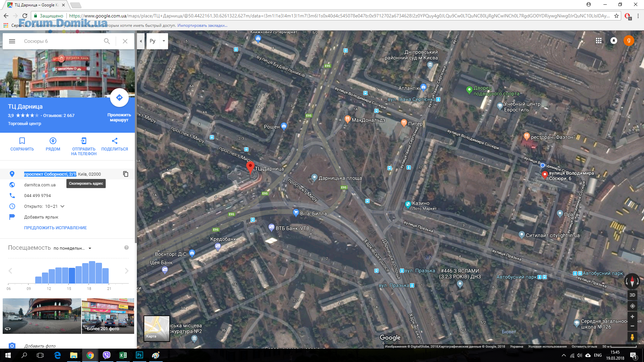Click Оставить отзыв footer link
The height and width of the screenshot is (362, 644).
click(x=584, y=347)
